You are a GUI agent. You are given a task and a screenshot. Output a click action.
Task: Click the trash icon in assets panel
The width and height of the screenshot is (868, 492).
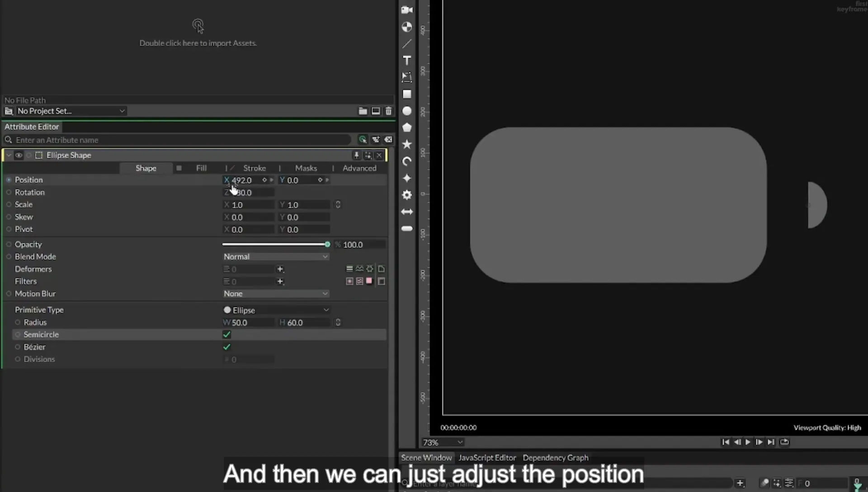click(388, 111)
